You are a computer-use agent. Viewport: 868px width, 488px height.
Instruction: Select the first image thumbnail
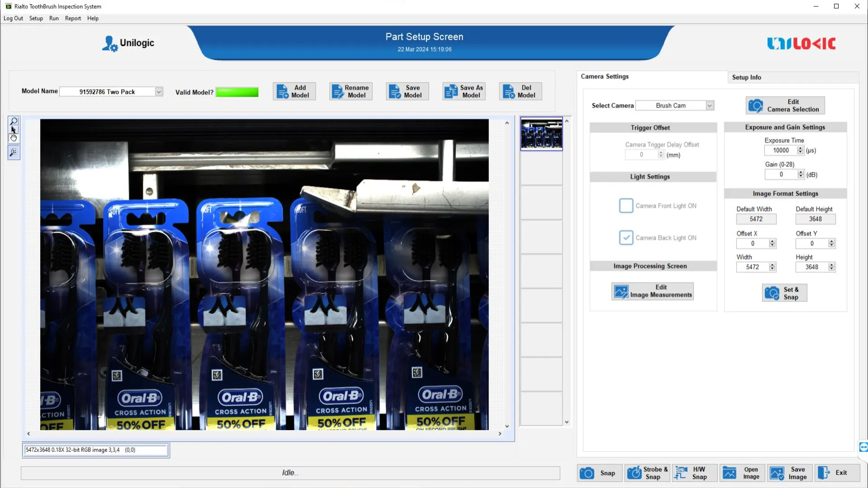click(x=541, y=134)
